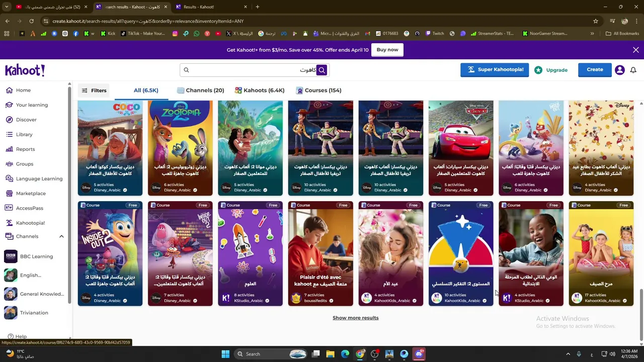This screenshot has width=644, height=362.
Task: Switch to Channels (20) tab
Action: click(200, 90)
